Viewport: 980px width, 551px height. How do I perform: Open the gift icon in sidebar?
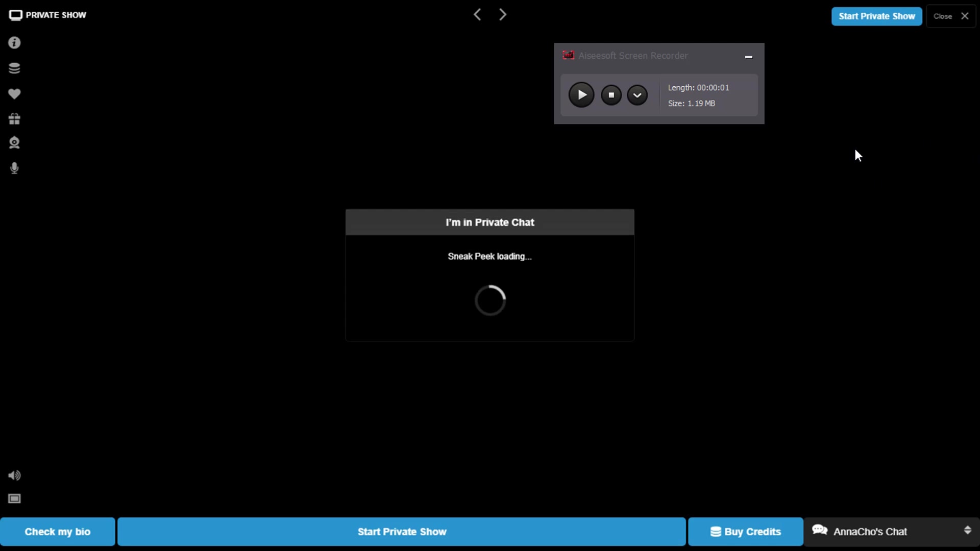click(14, 119)
